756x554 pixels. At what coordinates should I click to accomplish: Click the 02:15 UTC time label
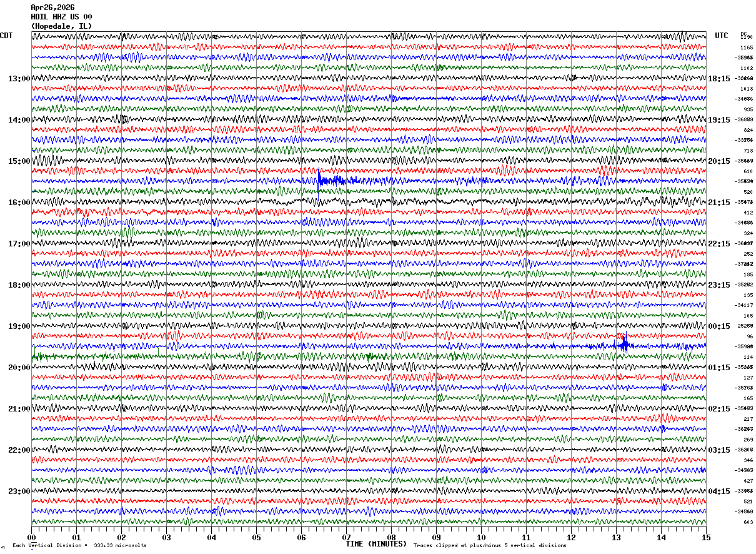point(719,409)
